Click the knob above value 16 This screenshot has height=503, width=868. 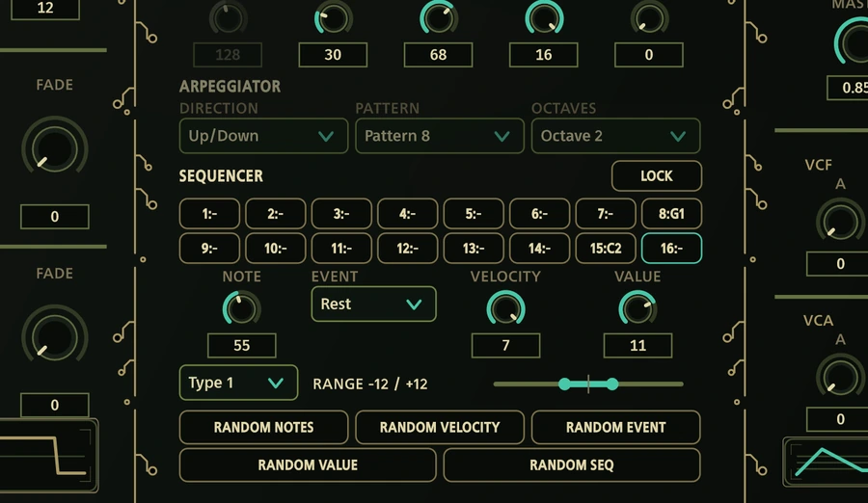pos(544,17)
